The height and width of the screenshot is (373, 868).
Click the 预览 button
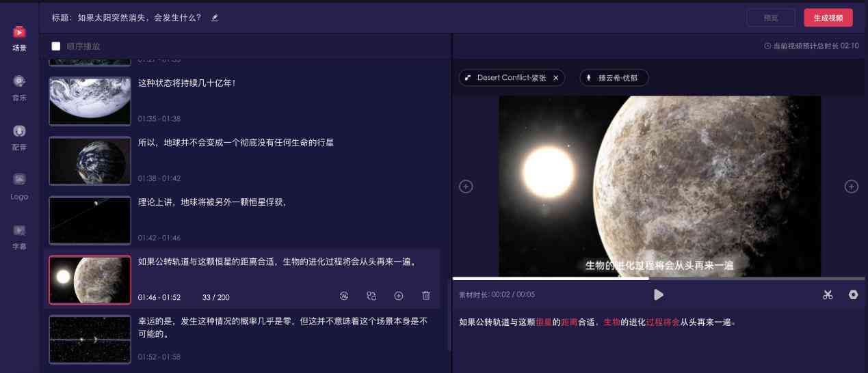[771, 18]
